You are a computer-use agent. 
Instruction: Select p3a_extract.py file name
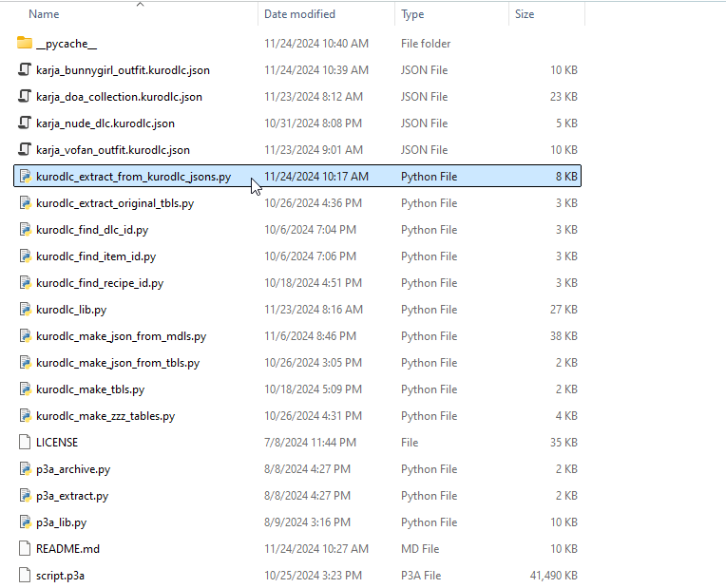(x=72, y=496)
